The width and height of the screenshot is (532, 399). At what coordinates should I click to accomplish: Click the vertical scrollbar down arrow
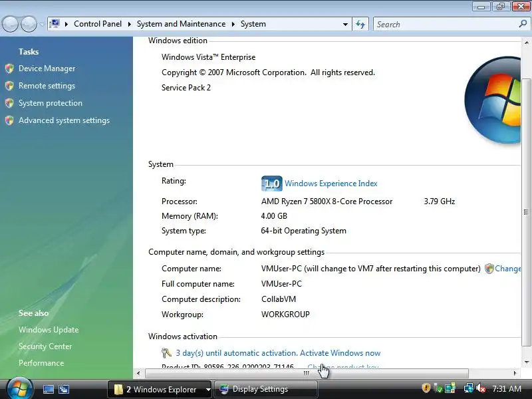(x=526, y=362)
